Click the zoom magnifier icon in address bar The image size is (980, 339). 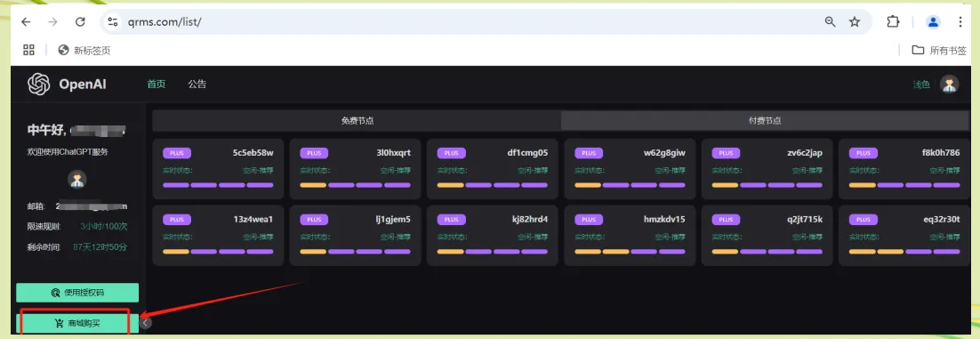click(830, 22)
